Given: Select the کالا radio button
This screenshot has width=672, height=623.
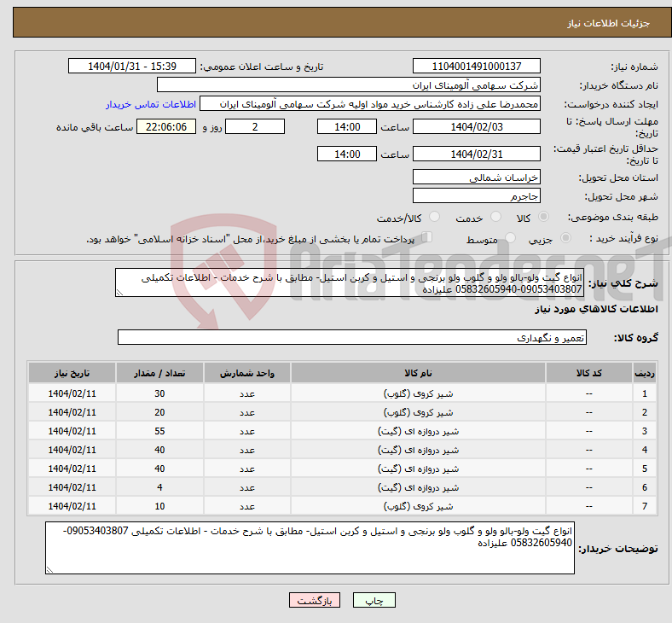Looking at the screenshot, I should tap(543, 217).
